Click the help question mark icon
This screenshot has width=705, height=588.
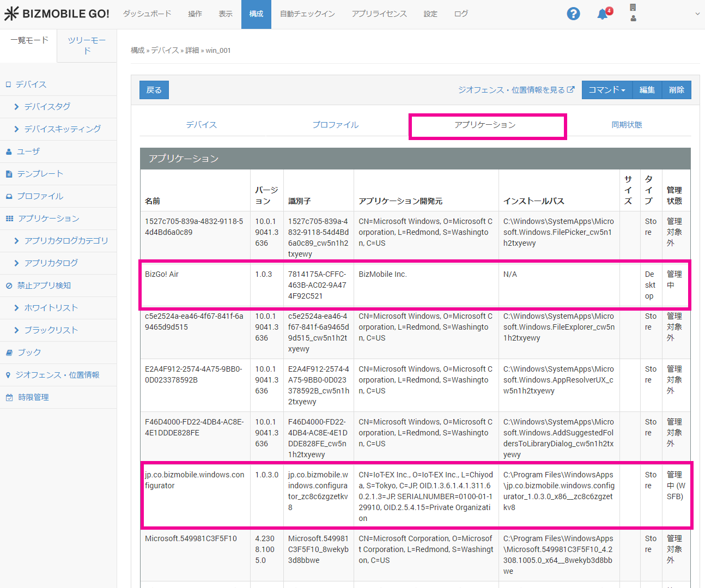tap(573, 14)
